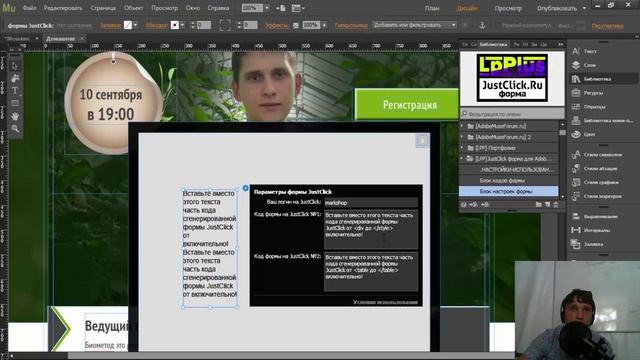The image size is (640, 360).
Task: Click the help icon in library panel footer
Action: (464, 205)
